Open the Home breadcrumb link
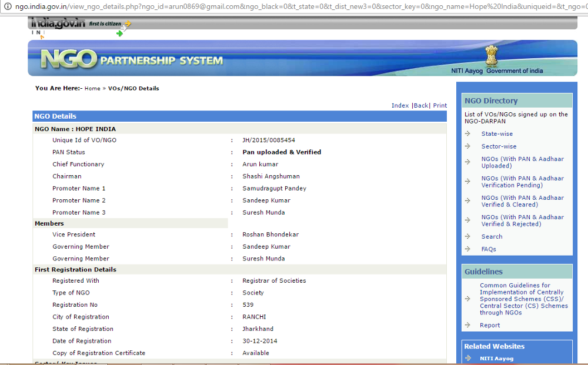 pyautogui.click(x=92, y=88)
